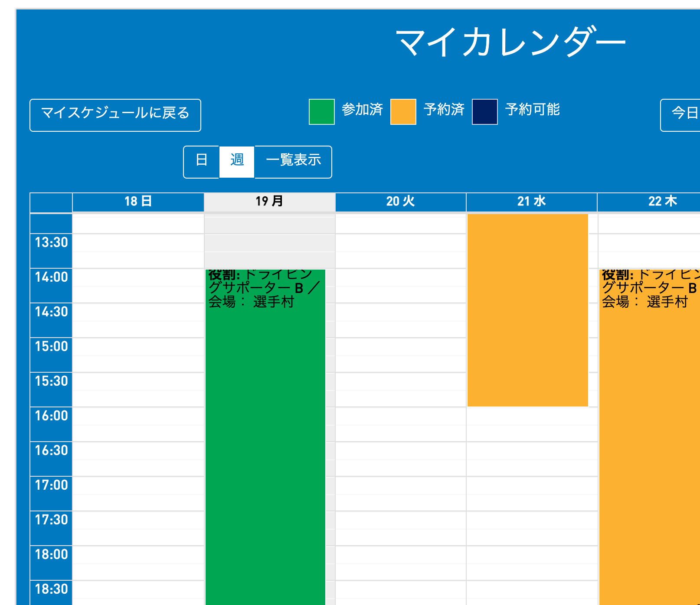
Task: Select the 週 week view tab
Action: (x=237, y=162)
